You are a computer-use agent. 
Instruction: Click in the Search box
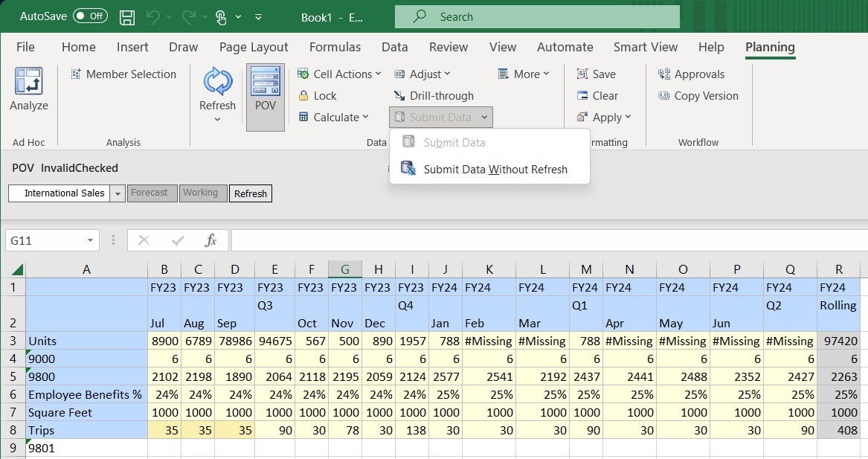click(x=537, y=16)
